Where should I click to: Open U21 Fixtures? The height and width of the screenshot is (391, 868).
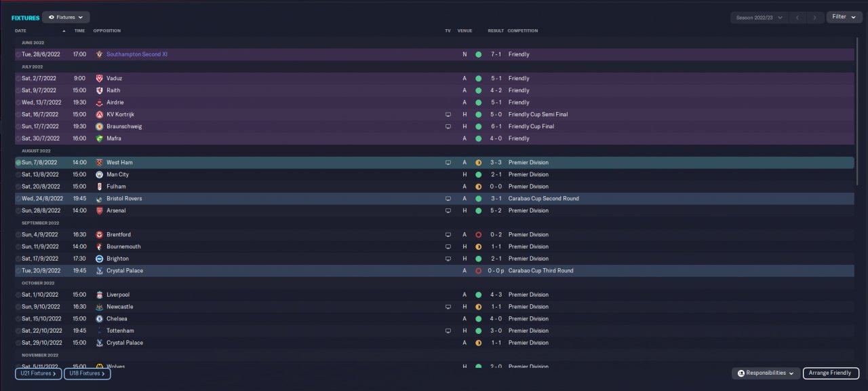point(38,373)
